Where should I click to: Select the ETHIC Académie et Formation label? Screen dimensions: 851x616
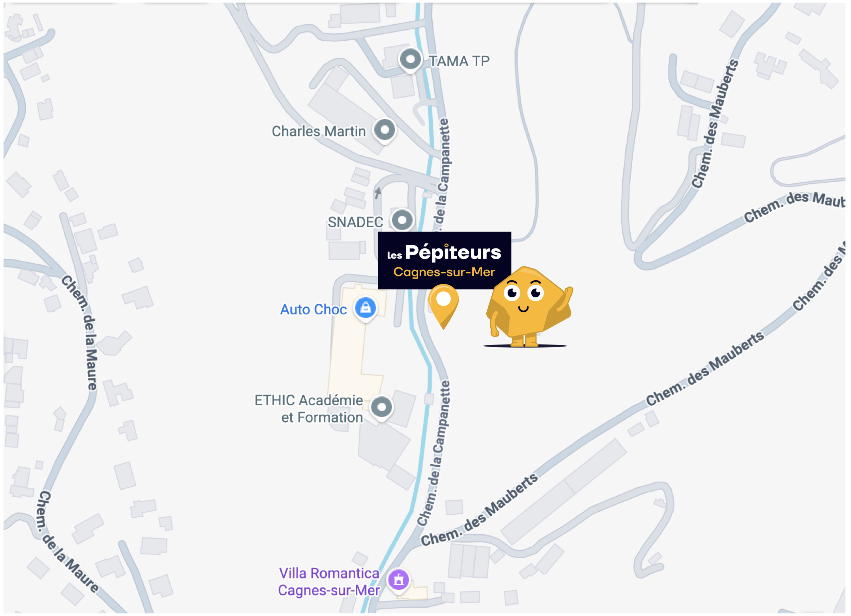point(309,409)
